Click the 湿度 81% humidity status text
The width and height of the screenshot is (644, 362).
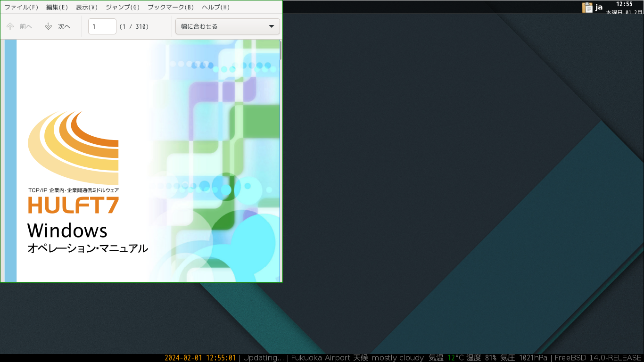[x=481, y=358]
